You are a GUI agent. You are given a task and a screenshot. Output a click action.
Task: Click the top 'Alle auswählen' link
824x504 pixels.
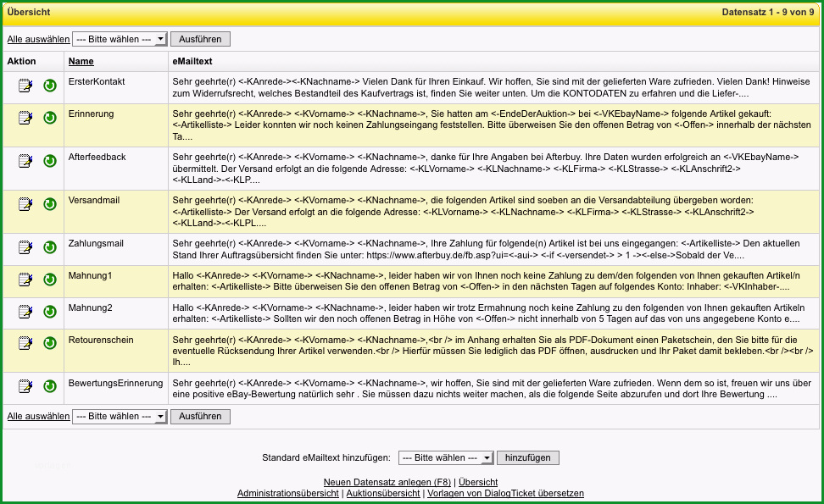[38, 39]
